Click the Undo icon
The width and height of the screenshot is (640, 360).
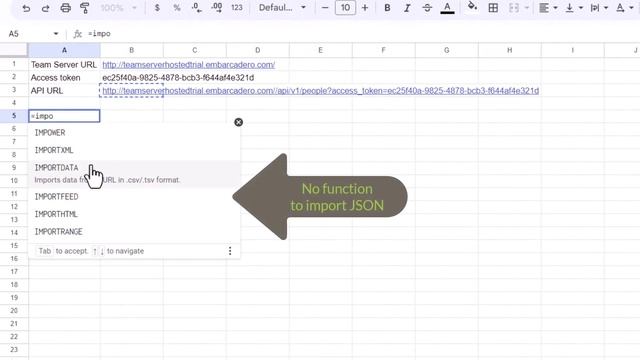(x=26, y=8)
